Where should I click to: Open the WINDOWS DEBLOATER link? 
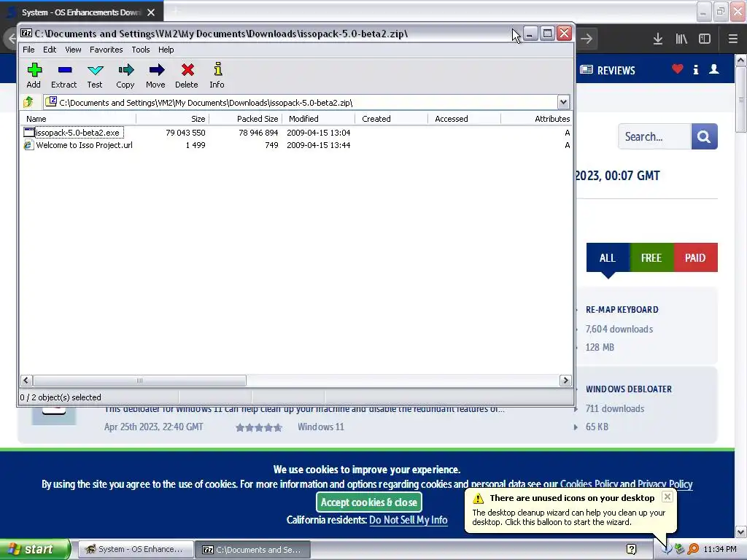[x=629, y=389]
